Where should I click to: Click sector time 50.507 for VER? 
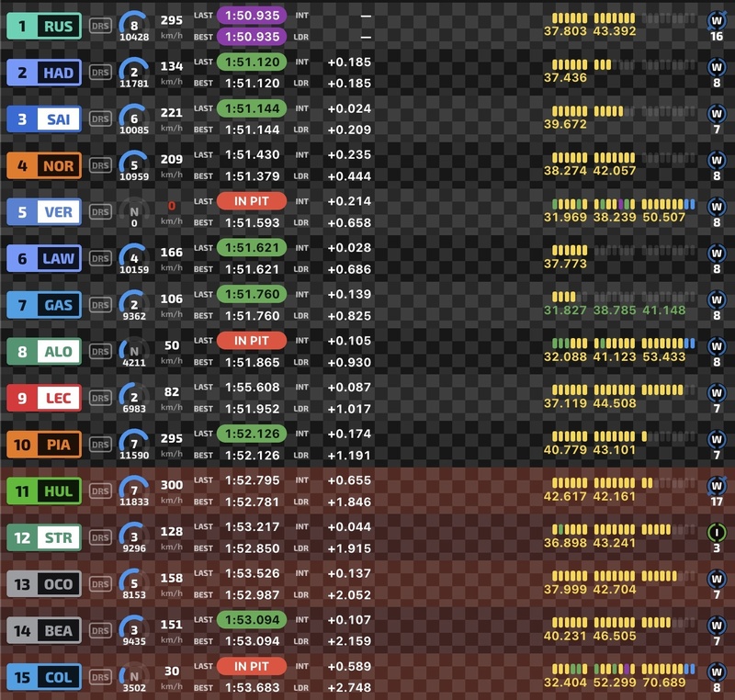click(663, 218)
